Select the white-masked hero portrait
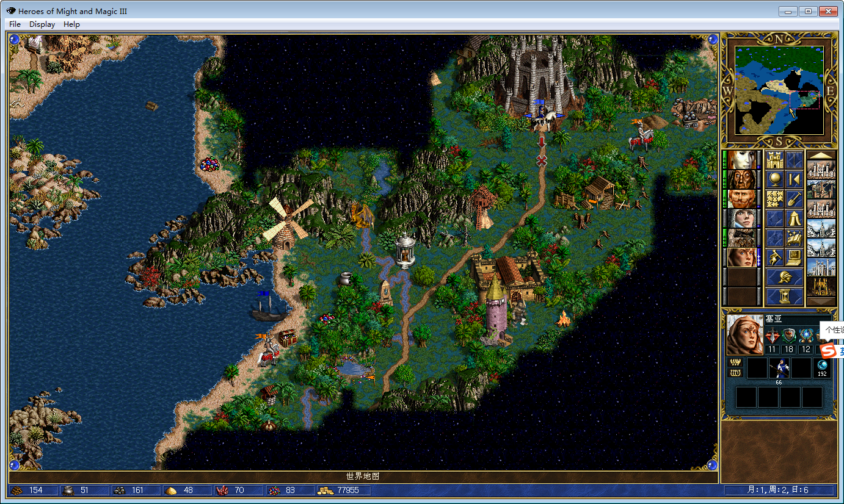The height and width of the screenshot is (504, 844). click(x=742, y=160)
